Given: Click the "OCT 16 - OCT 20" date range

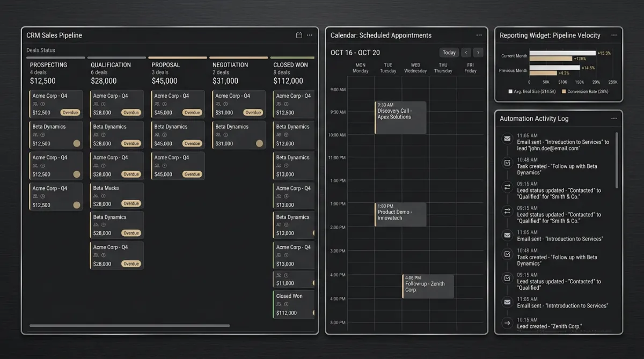Looking at the screenshot, I should click(x=355, y=53).
